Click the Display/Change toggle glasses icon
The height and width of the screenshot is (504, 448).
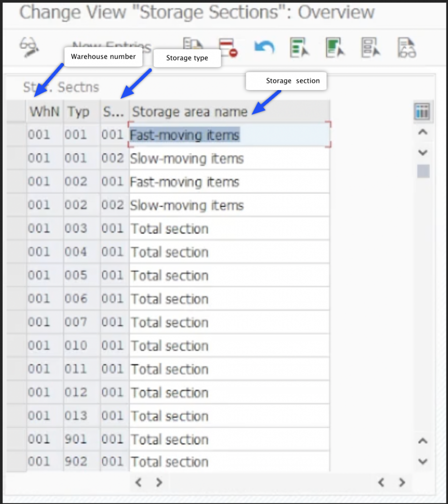coord(29,47)
